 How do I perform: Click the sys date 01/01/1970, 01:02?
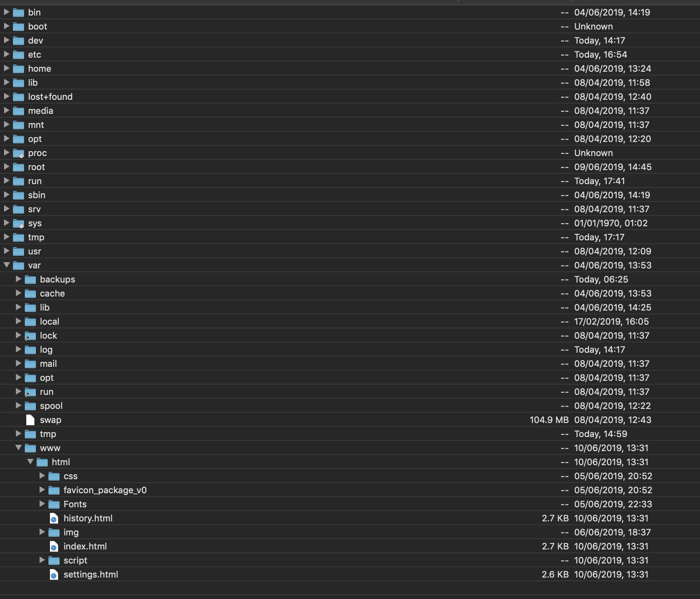point(611,223)
